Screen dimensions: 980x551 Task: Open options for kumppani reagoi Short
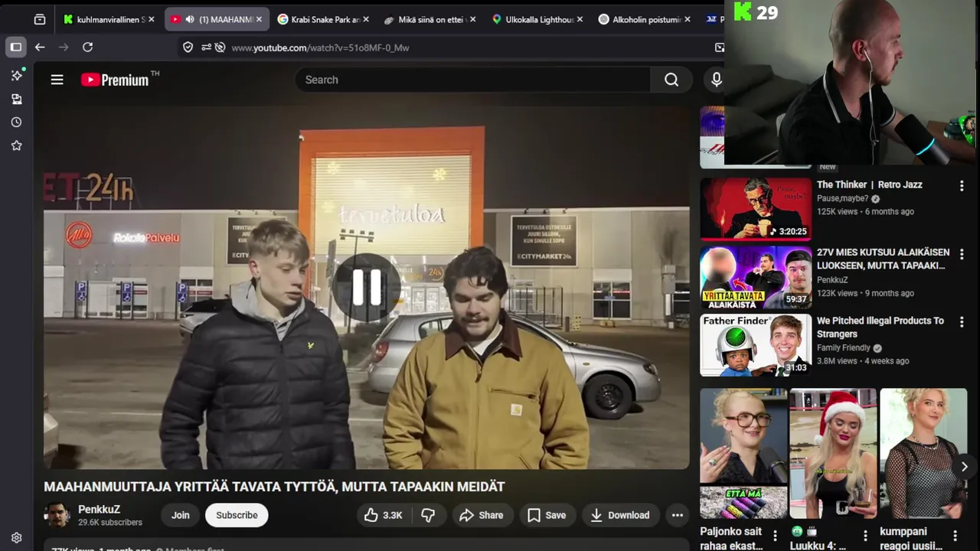pyautogui.click(x=955, y=535)
